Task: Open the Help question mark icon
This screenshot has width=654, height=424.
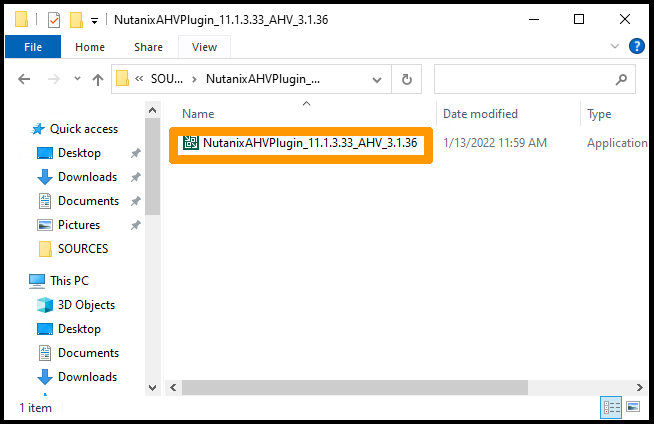Action: [x=636, y=46]
